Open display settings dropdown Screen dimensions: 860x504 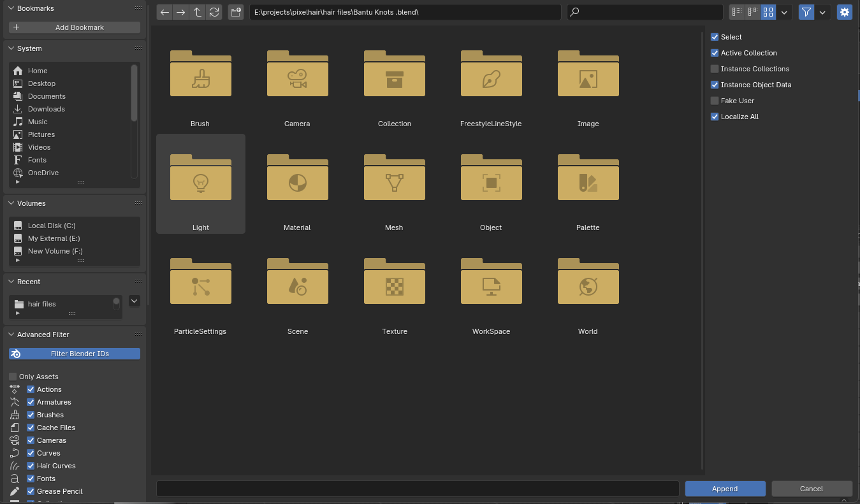(784, 12)
